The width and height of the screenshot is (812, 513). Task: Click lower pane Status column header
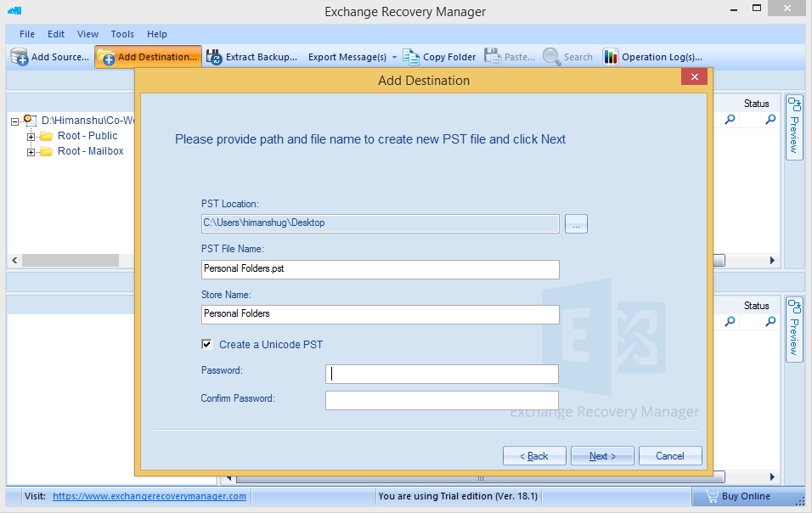click(x=756, y=306)
